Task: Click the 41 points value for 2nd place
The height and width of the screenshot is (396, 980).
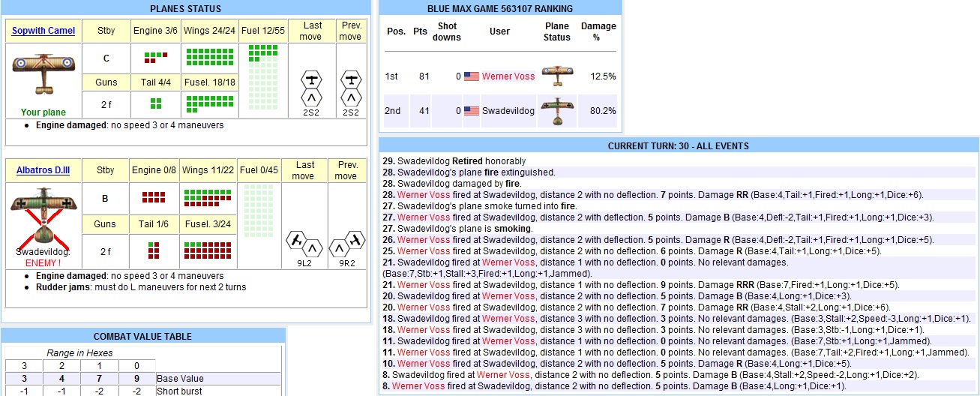Action: coord(423,111)
